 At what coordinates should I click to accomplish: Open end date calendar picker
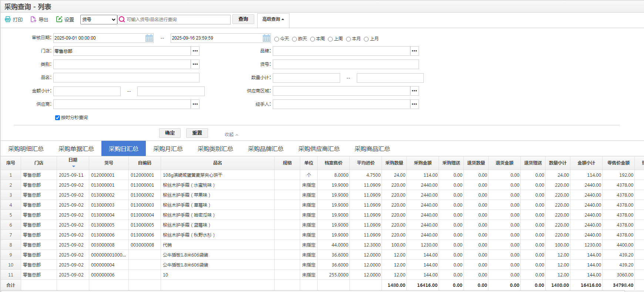tap(266, 38)
